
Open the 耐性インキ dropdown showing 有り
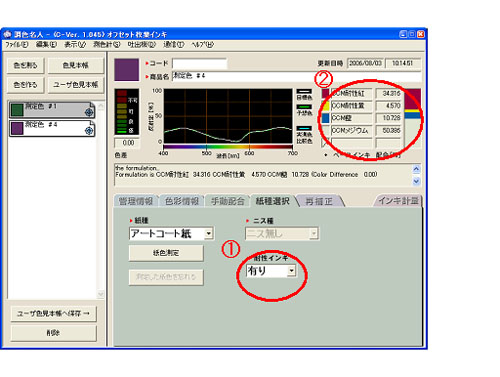(x=291, y=271)
